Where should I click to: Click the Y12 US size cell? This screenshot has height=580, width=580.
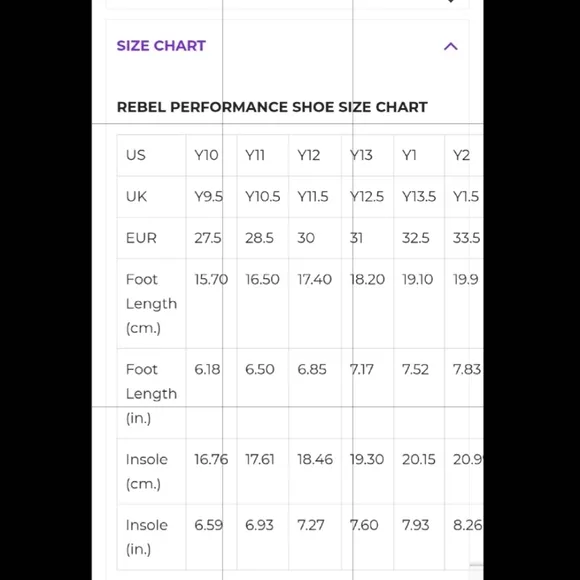315,155
